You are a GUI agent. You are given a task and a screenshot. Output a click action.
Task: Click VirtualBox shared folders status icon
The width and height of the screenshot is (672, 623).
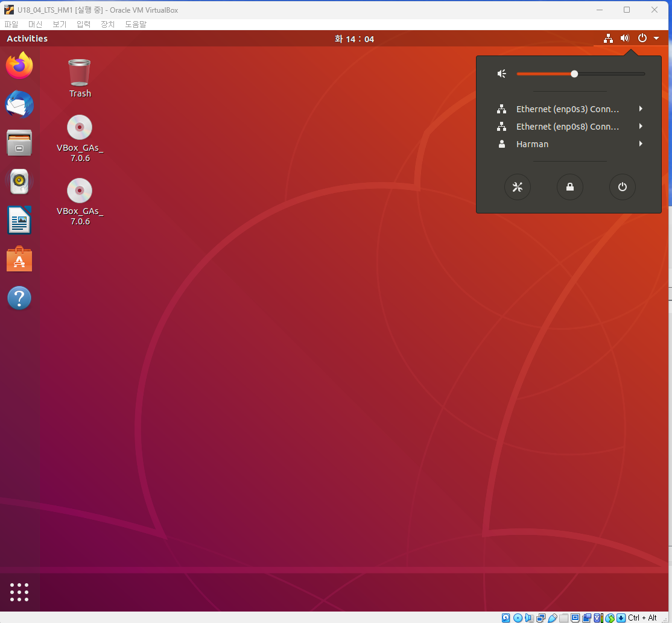(563, 618)
